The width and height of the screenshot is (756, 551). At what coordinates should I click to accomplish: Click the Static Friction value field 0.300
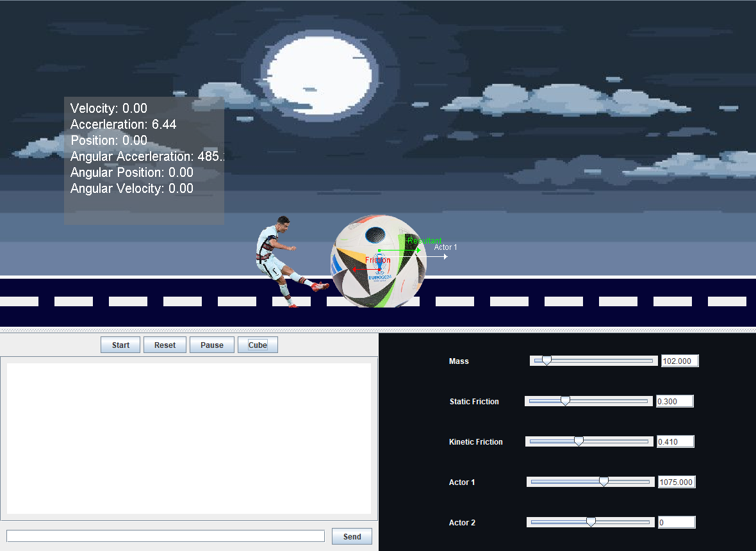675,401
